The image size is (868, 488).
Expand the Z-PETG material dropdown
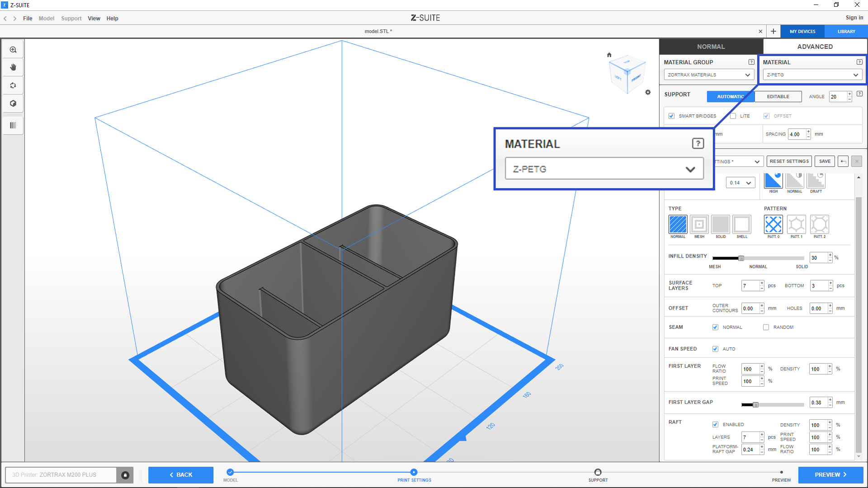pos(812,75)
